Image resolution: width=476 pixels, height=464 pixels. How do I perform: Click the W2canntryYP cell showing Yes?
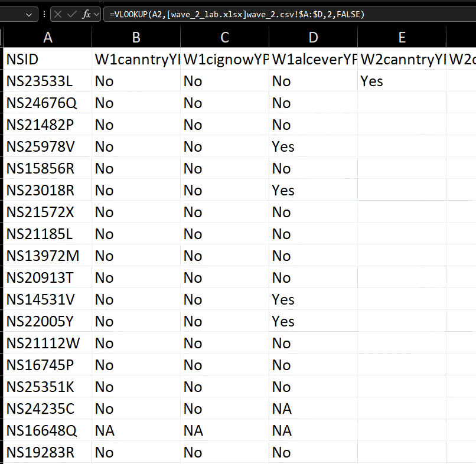click(402, 81)
